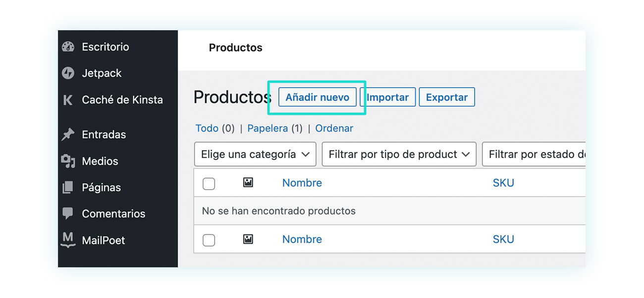Sort by image icon in table header

click(248, 183)
